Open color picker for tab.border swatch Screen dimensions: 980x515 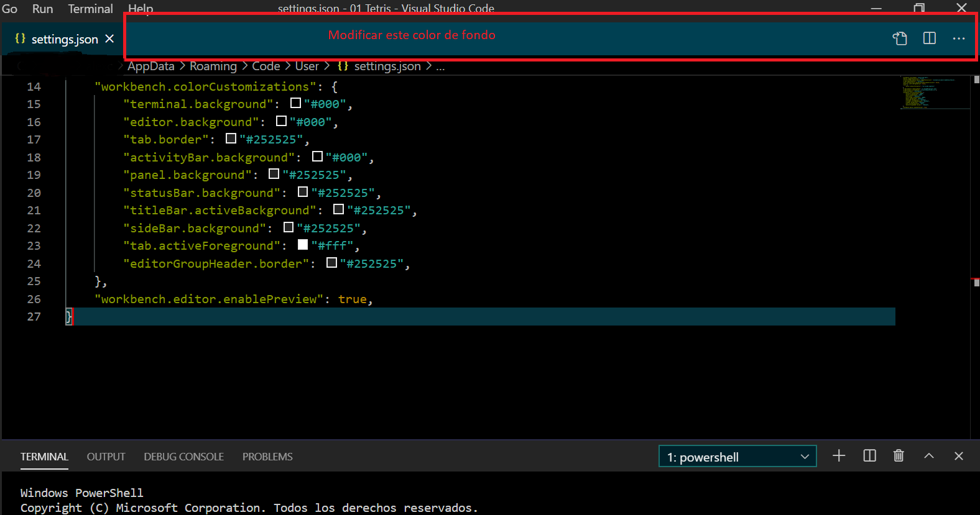(231, 139)
